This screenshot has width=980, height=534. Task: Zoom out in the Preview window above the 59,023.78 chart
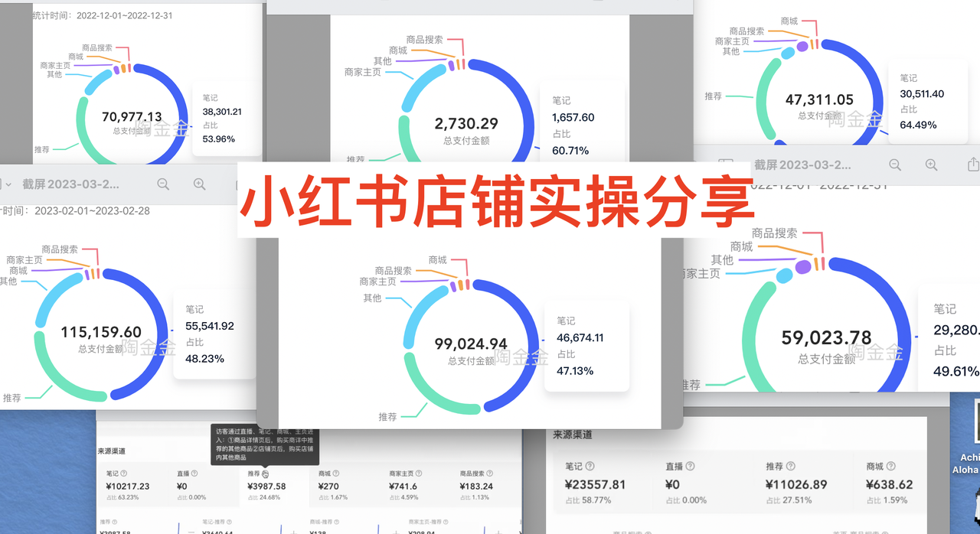[895, 164]
